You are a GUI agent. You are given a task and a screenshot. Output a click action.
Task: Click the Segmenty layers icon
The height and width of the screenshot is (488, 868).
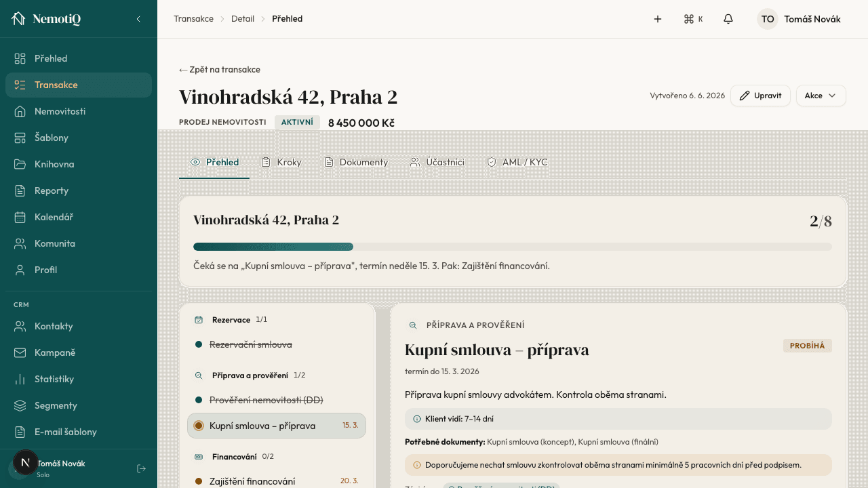(x=20, y=405)
